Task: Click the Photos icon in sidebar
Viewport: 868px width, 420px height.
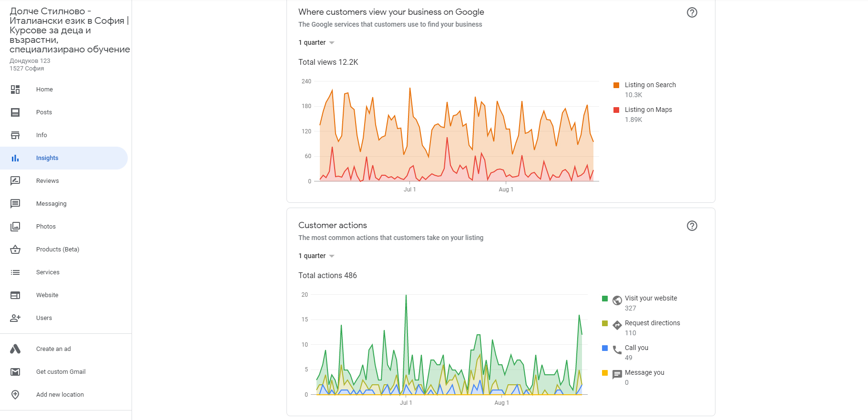Action: 15,227
